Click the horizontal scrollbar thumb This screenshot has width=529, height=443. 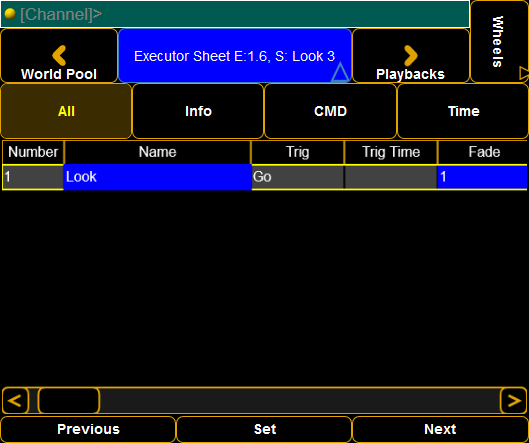[69, 400]
